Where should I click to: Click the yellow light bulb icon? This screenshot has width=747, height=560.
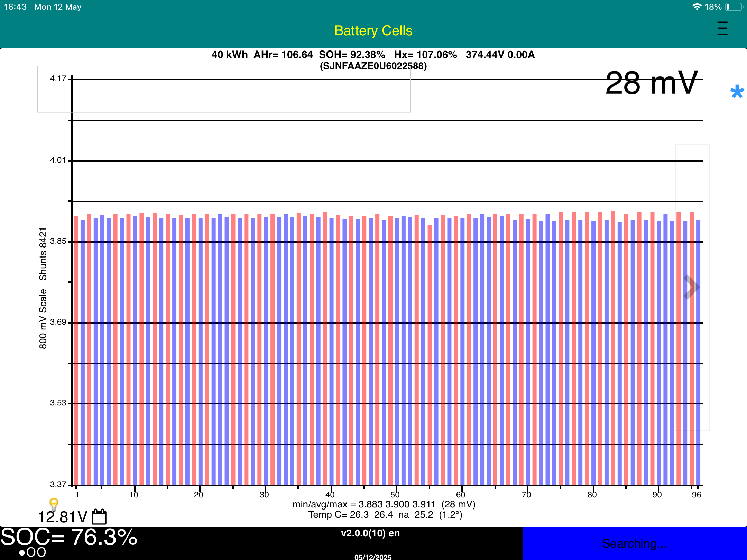tap(54, 504)
